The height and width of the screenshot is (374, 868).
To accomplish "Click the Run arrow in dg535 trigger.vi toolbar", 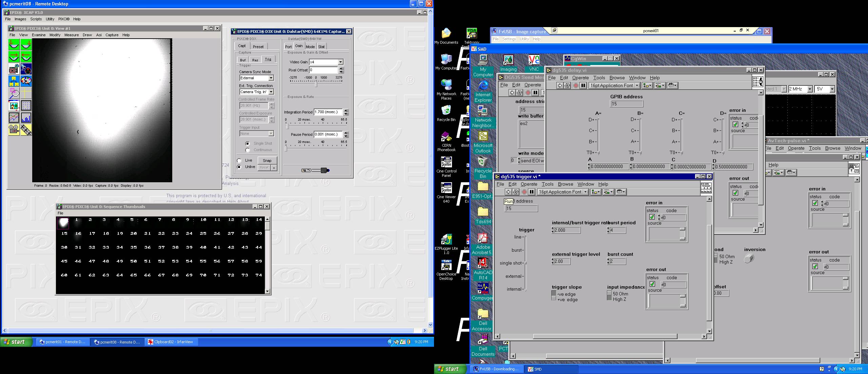I will click(x=508, y=192).
